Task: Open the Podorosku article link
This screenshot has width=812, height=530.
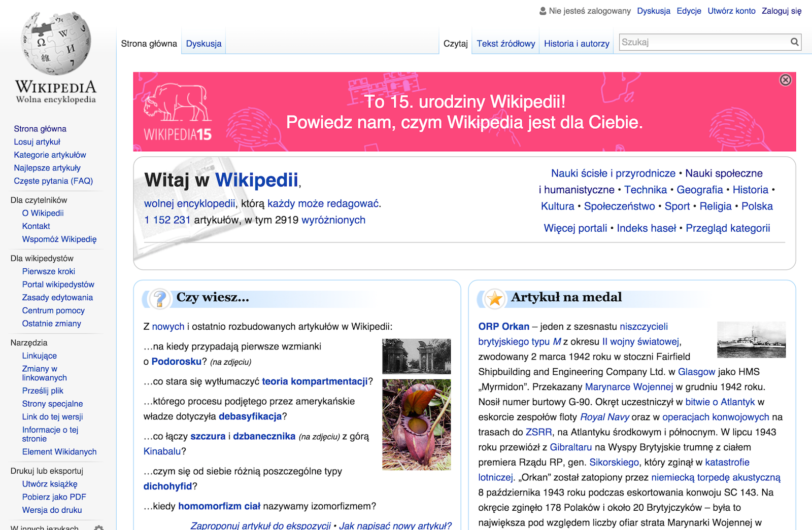Action: pyautogui.click(x=176, y=362)
